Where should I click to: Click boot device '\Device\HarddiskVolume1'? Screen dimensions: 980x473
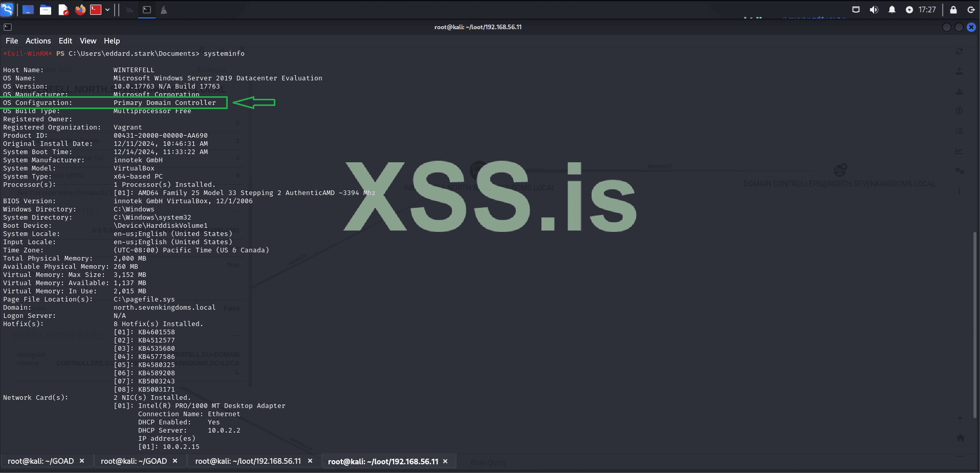point(161,226)
